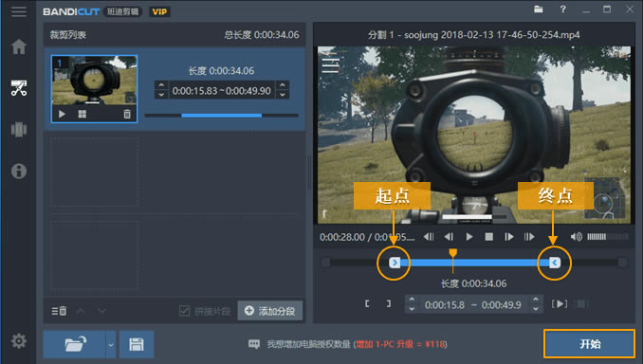Decrease the end time 0:00:49.9 below the timeline
The width and height of the screenshot is (643, 364).
coord(536,309)
